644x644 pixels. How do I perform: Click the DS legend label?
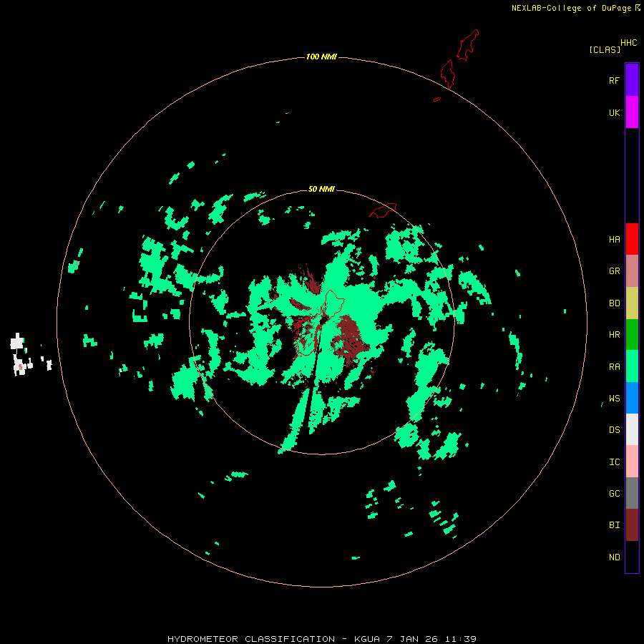point(614,430)
